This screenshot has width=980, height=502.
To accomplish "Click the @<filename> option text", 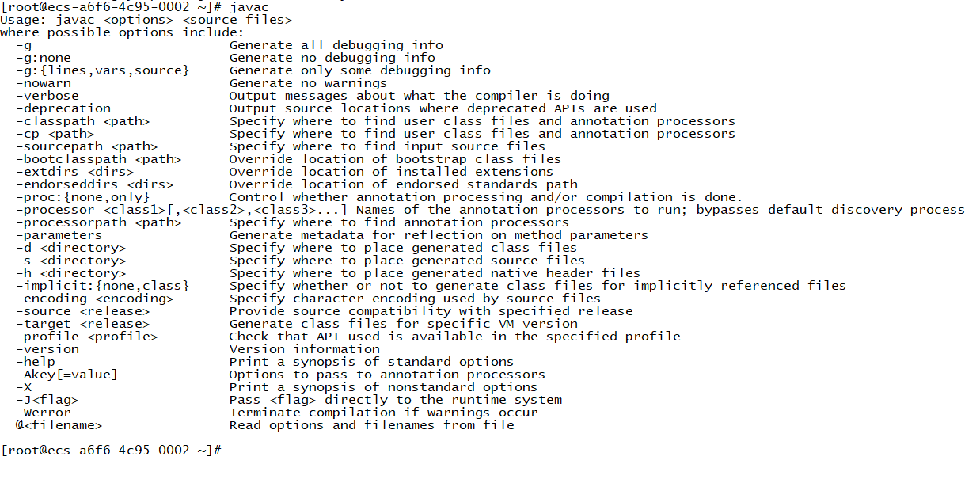I will point(59,425).
